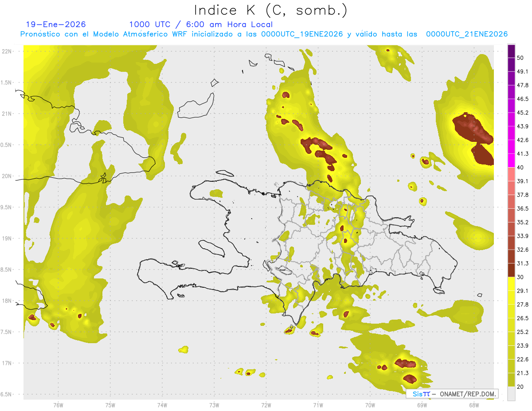Image resolution: width=532 pixels, height=411 pixels.
Task: Click the '18N' latitude label
Action: 8,301
